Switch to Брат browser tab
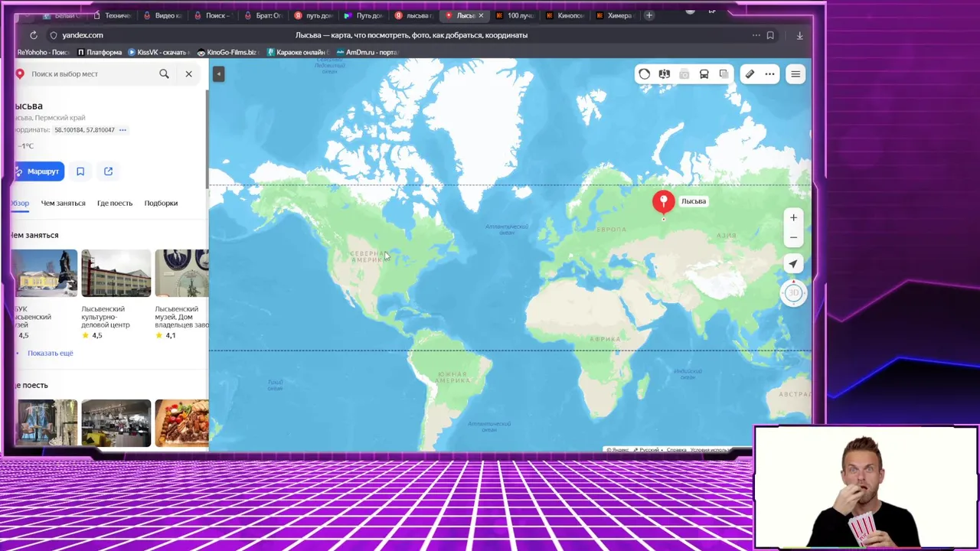This screenshot has width=980, height=551. click(263, 15)
